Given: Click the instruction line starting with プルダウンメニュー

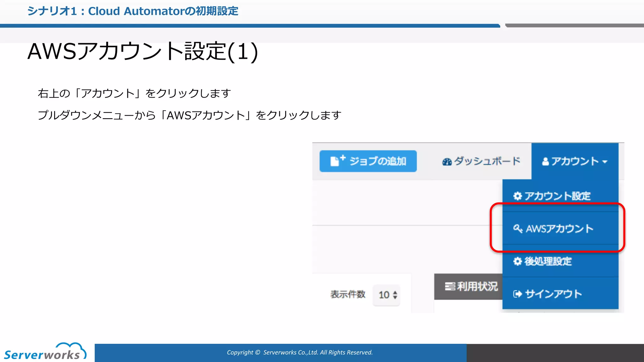Looking at the screenshot, I should (189, 115).
